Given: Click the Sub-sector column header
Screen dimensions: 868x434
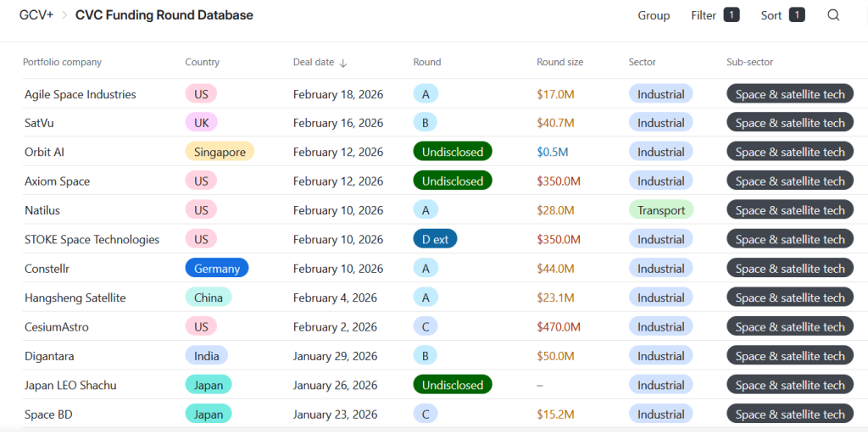Looking at the screenshot, I should [749, 62].
